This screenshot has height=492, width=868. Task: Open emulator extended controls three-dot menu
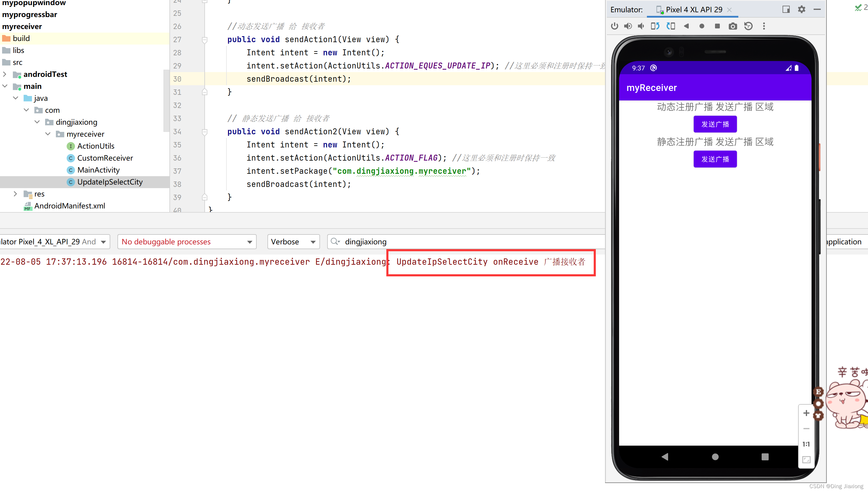pos(764,26)
